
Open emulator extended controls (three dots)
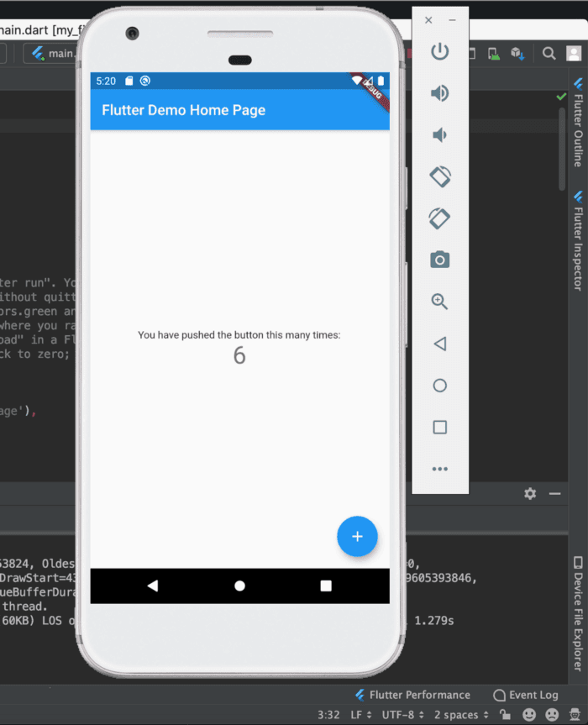coord(439,469)
